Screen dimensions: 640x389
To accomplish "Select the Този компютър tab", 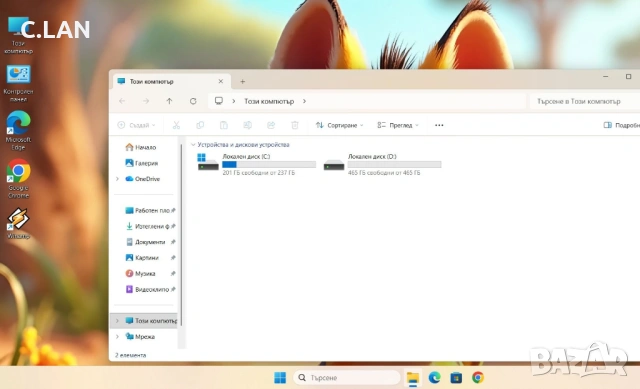I will coord(171,82).
